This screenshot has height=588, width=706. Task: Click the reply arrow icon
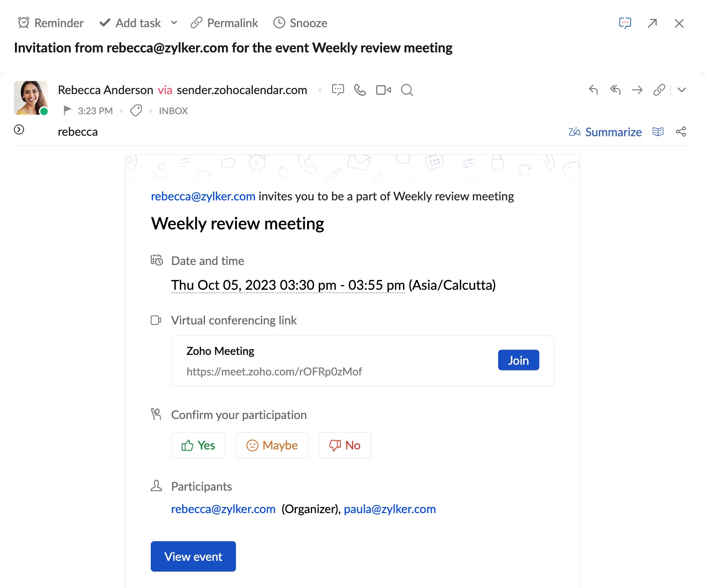[x=593, y=90]
